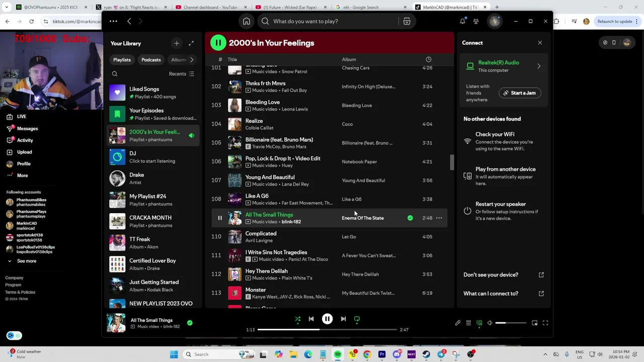Open the mini player
This screenshot has width=644, height=362.
tap(534, 323)
